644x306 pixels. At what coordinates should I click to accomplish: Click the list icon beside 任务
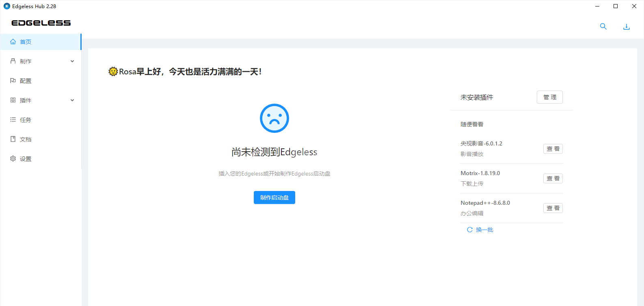pos(13,119)
